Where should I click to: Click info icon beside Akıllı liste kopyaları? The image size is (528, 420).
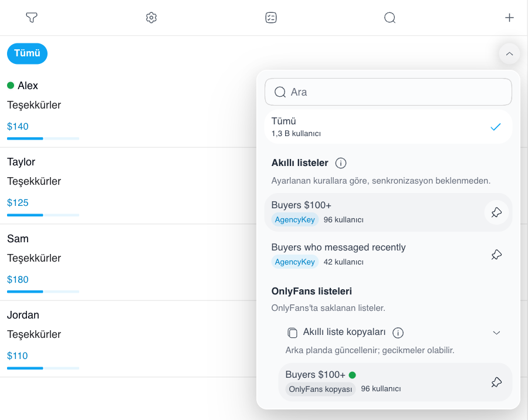pyautogui.click(x=398, y=333)
